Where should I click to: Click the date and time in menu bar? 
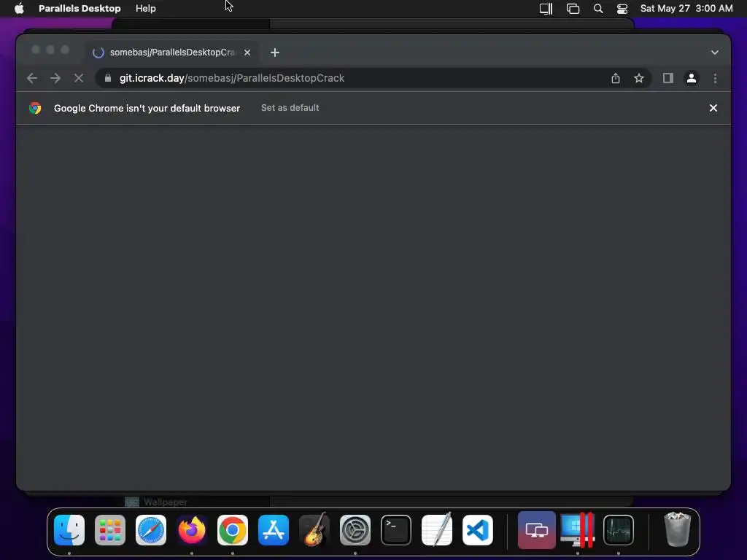point(686,8)
